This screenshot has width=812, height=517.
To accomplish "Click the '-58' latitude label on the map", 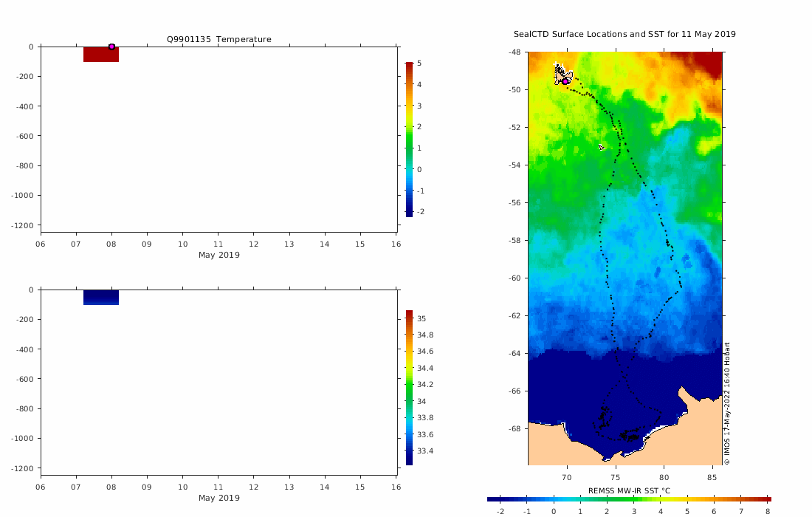I will tap(515, 240).
